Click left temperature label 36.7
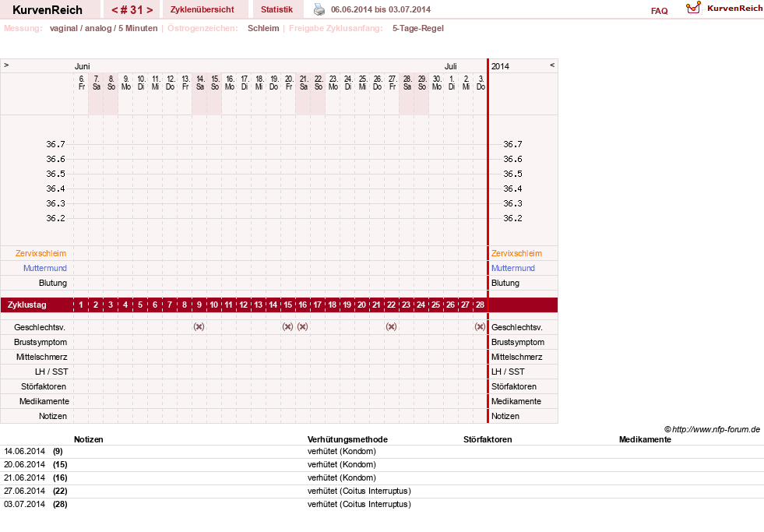 click(55, 144)
